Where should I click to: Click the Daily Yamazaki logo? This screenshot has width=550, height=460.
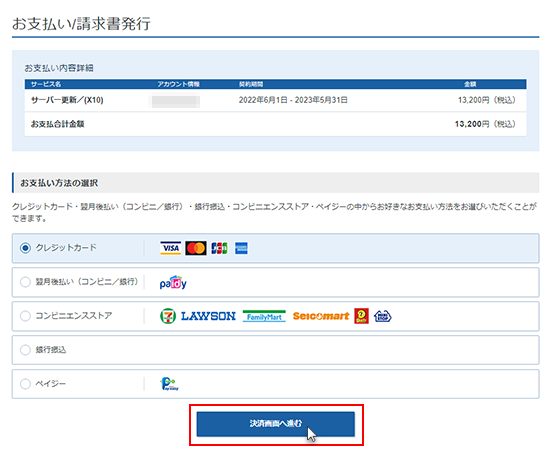point(361,316)
